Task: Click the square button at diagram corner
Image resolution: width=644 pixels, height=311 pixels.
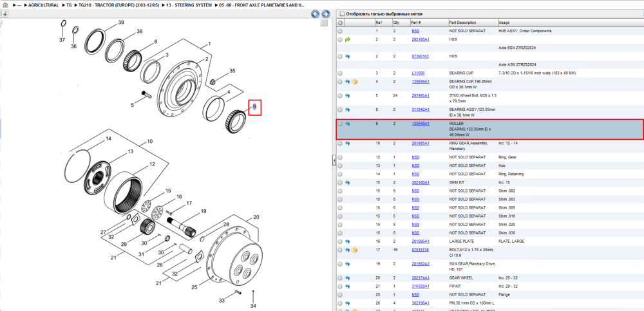Action: (324, 23)
